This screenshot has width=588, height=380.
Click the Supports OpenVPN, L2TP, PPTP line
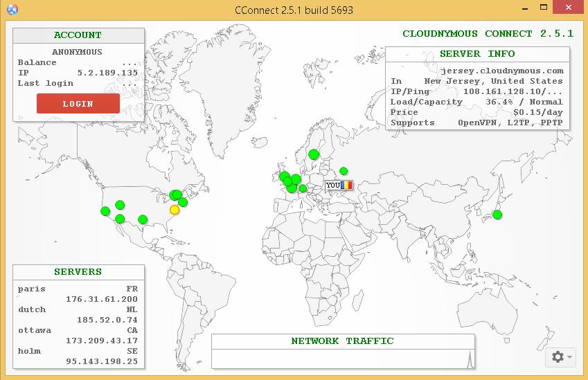coord(477,123)
